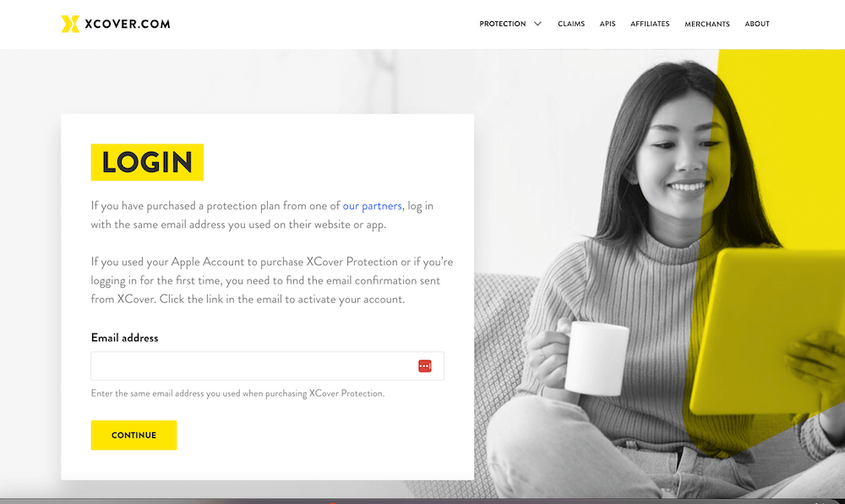Open the Merchants nav link

click(x=706, y=24)
